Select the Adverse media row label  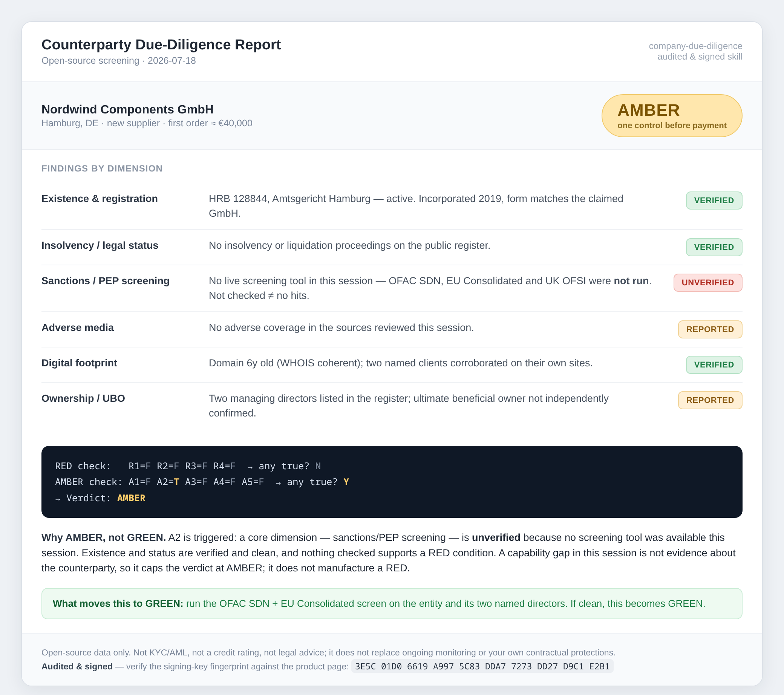coord(78,328)
